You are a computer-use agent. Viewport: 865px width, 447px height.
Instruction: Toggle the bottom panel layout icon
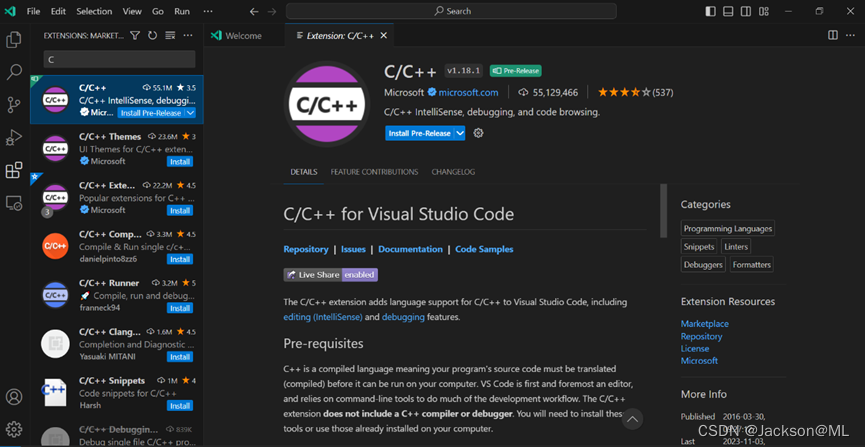tap(728, 11)
